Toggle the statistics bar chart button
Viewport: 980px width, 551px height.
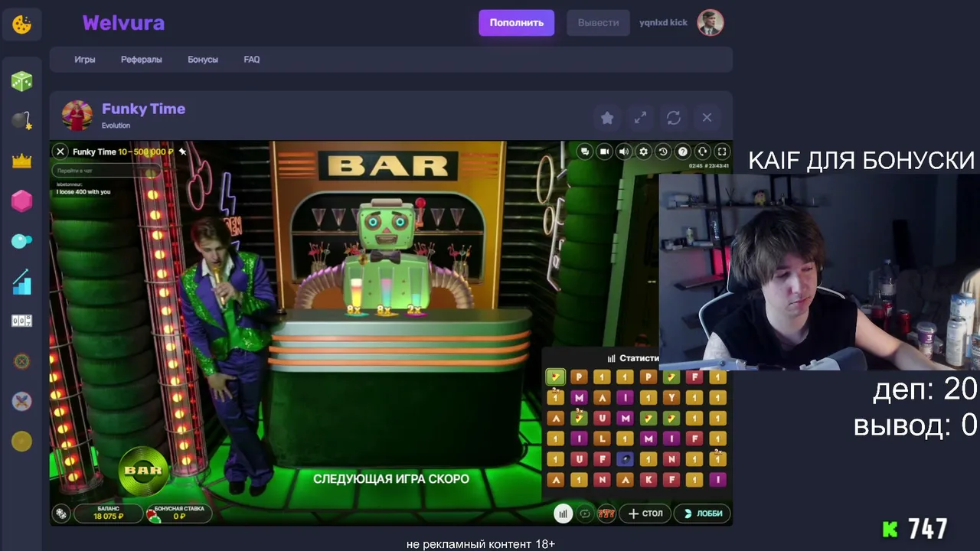click(x=563, y=514)
